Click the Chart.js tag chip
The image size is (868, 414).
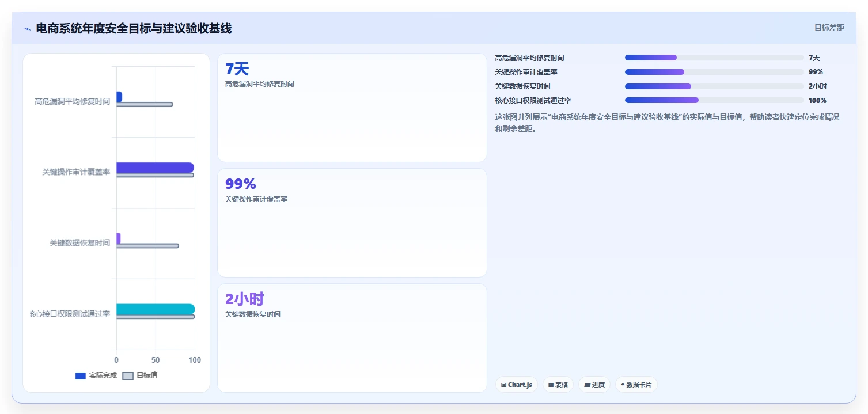point(517,385)
